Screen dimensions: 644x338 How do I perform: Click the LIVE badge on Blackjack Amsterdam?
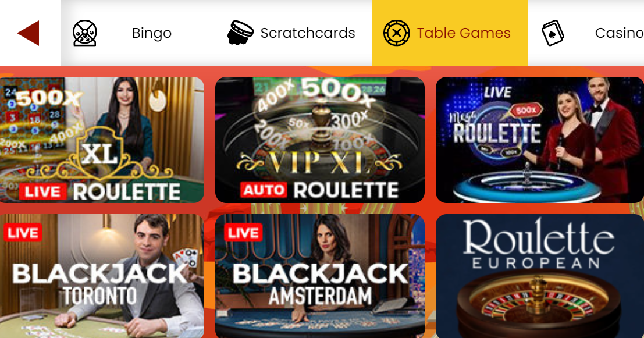click(x=244, y=233)
